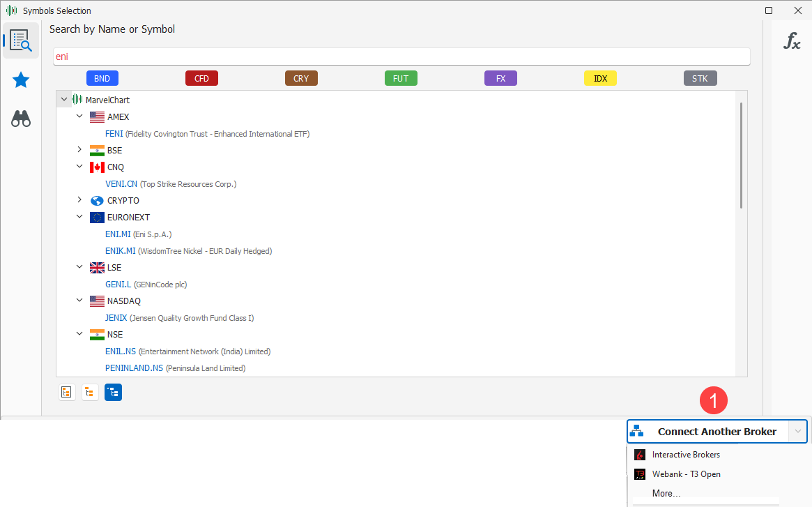This screenshot has width=812, height=507.
Task: Click the Webank T3 Open logo icon
Action: pyautogui.click(x=640, y=474)
